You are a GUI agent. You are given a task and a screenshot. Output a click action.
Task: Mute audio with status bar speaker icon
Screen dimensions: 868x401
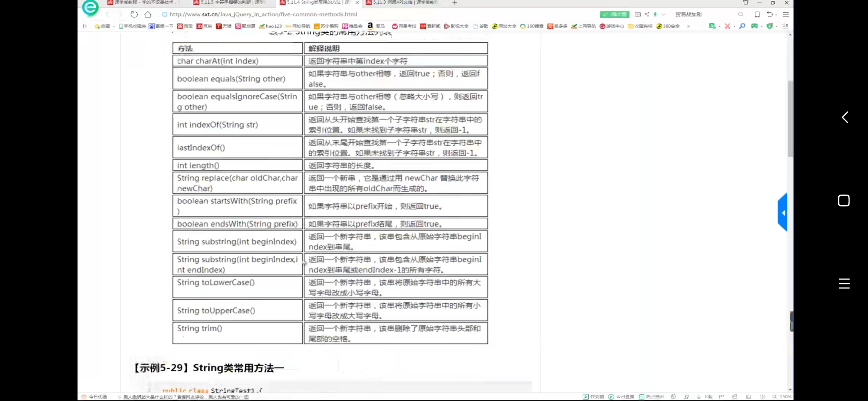763,397
